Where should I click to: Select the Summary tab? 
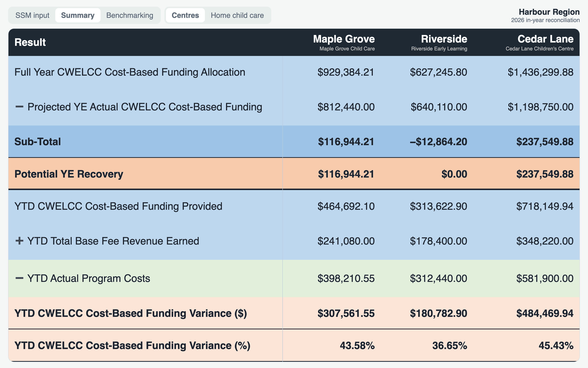coord(78,15)
